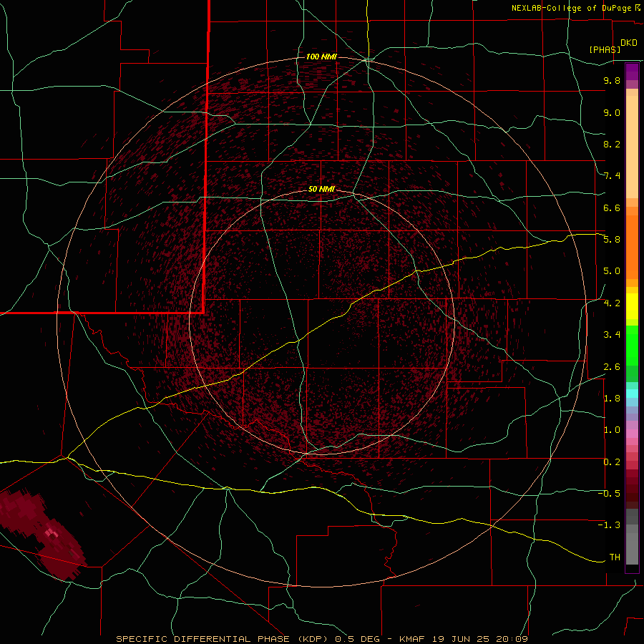Select the 50 NMI range ring label
The height and width of the screenshot is (644, 644).
[321, 189]
